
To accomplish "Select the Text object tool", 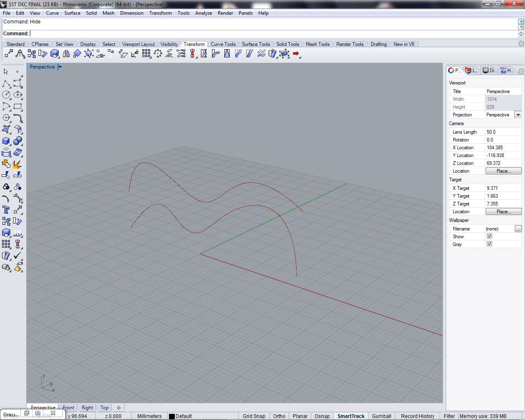I will (x=6, y=210).
